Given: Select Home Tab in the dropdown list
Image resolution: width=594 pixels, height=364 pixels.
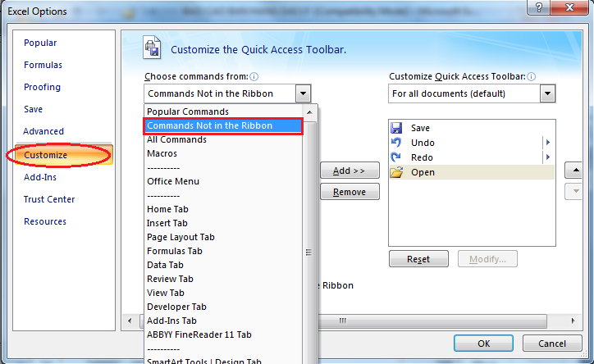Looking at the screenshot, I should [x=223, y=209].
